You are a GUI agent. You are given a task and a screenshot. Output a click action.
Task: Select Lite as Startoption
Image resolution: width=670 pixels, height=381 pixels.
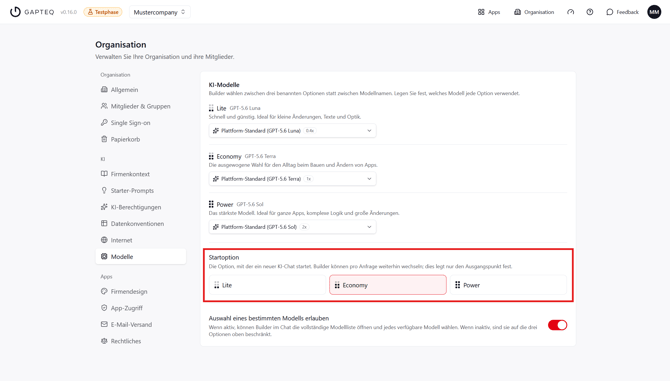pos(267,285)
